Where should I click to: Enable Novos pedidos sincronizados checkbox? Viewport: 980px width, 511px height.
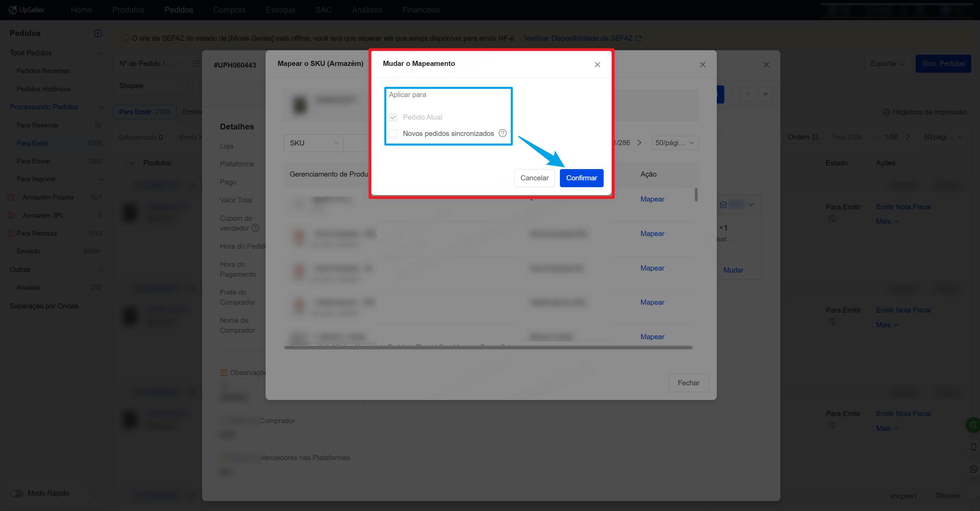click(393, 134)
